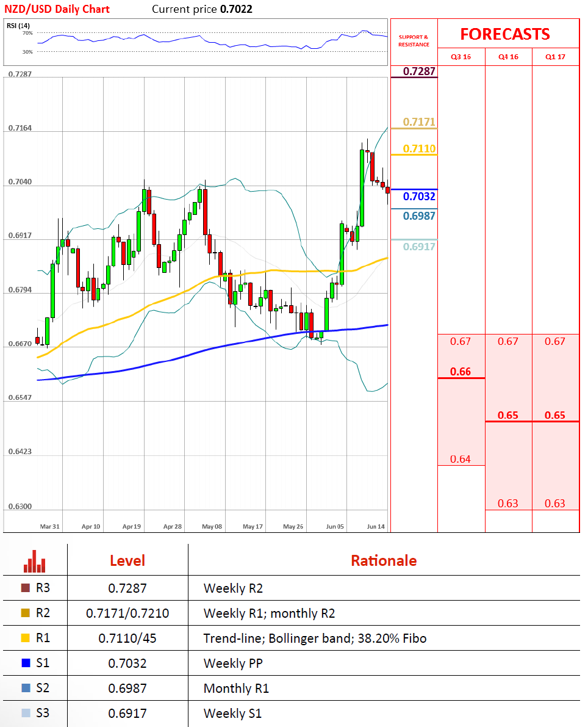The width and height of the screenshot is (588, 727).
Task: Click the R3 row label
Action: (43, 588)
